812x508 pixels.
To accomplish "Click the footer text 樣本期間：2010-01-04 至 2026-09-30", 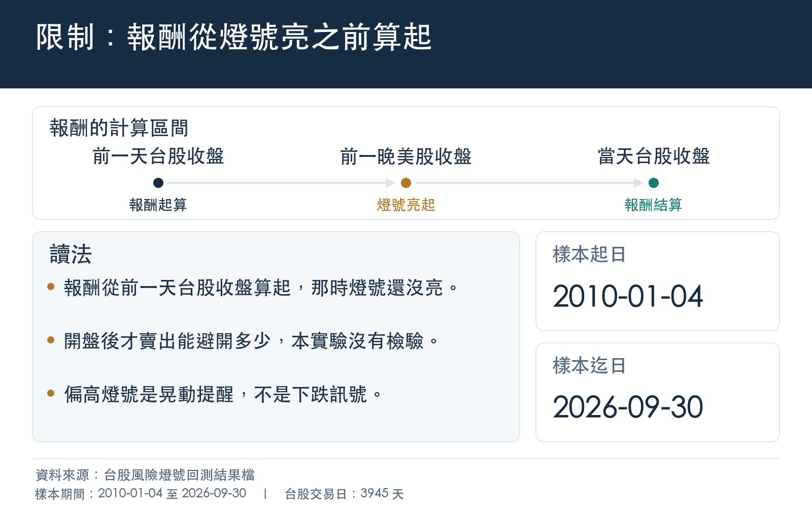I will click(141, 493).
